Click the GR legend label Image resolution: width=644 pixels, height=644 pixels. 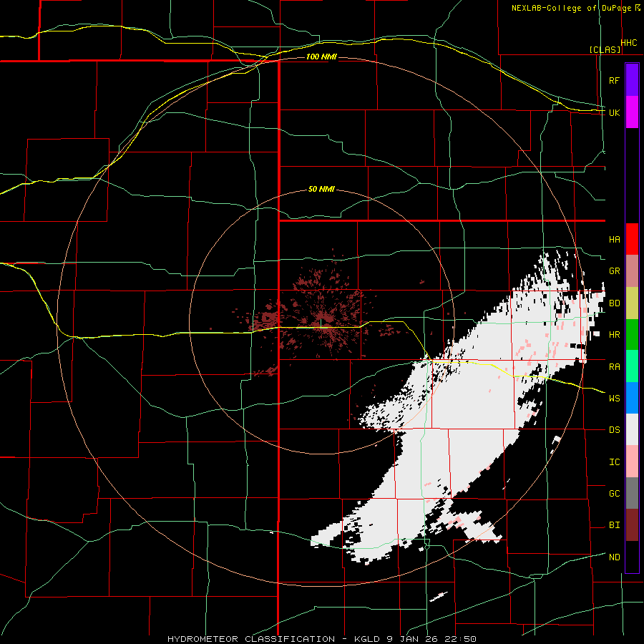(x=614, y=271)
